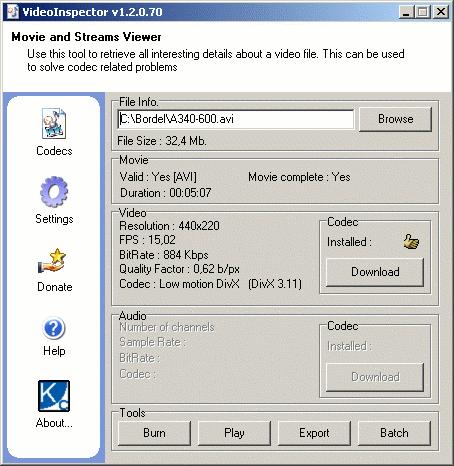Screen dimensions: 454x466
Task: Export the video information
Action: click(x=314, y=433)
